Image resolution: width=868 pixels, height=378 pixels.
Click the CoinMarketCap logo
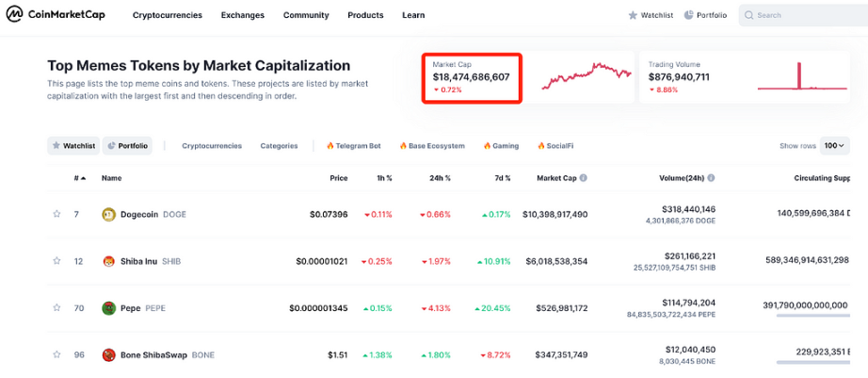56,15
